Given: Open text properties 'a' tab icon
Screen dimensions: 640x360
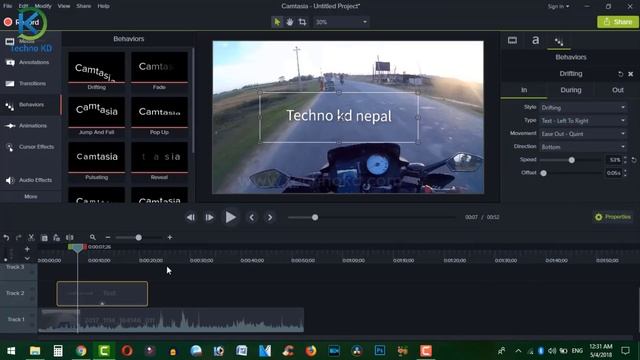Looking at the screenshot, I should pos(536,40).
